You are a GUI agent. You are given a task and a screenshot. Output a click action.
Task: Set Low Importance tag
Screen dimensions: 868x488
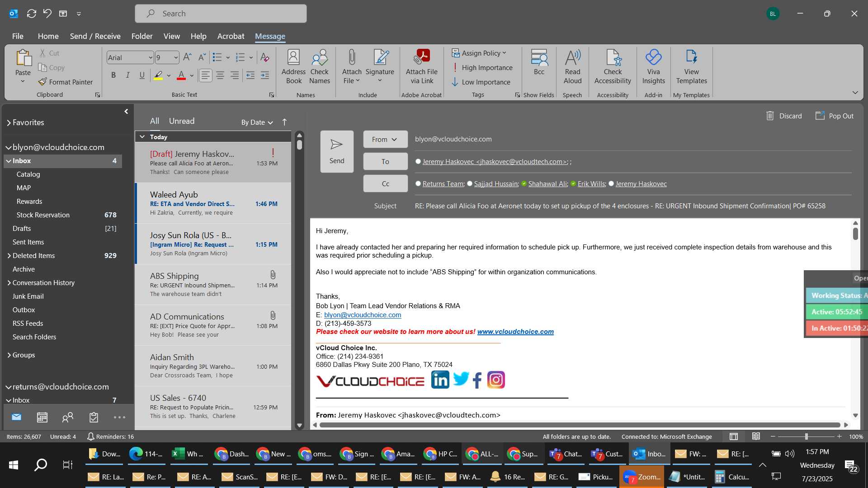coord(481,82)
